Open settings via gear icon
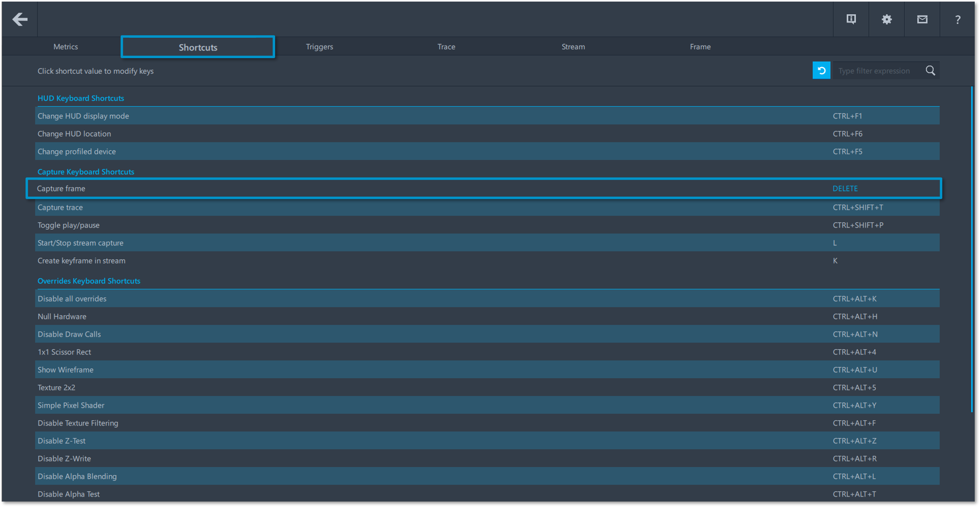This screenshot has height=507, width=980. (887, 19)
